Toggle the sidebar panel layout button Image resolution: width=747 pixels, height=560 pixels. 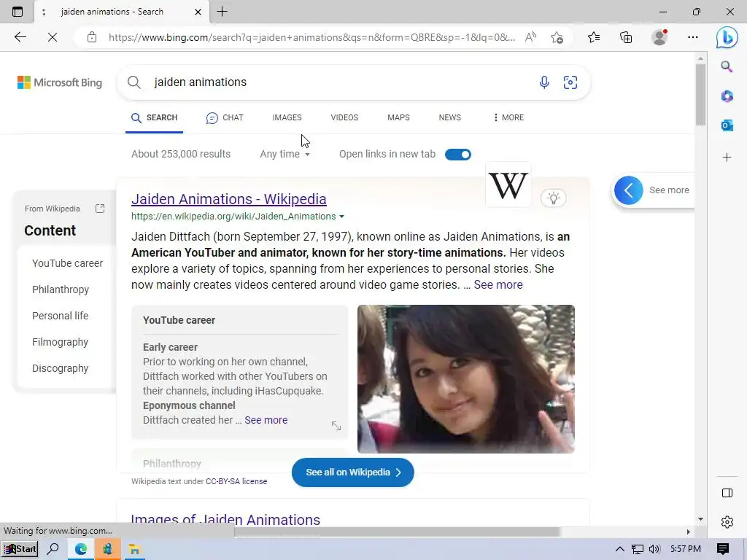click(727, 493)
